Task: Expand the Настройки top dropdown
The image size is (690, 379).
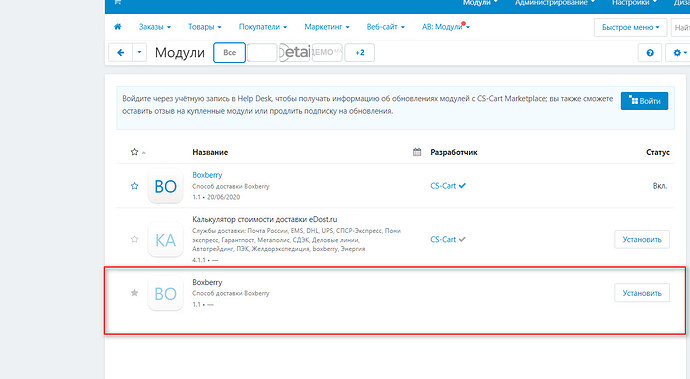Action: (x=634, y=3)
